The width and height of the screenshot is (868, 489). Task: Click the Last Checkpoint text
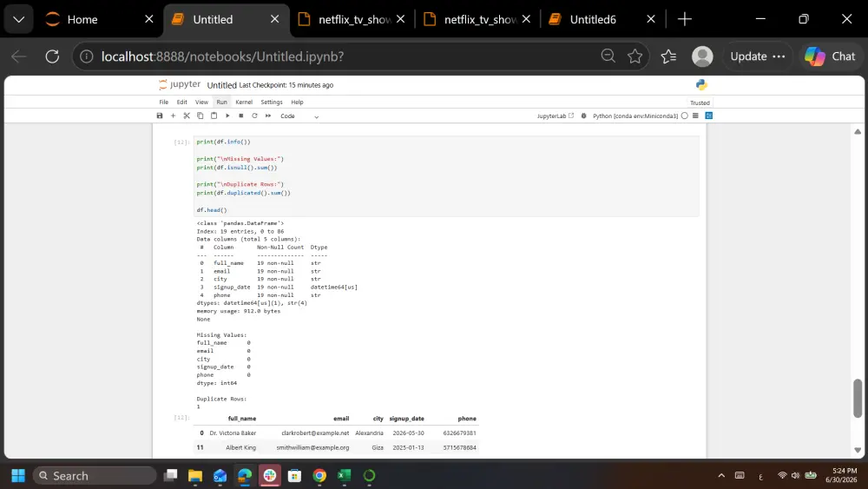(x=286, y=85)
